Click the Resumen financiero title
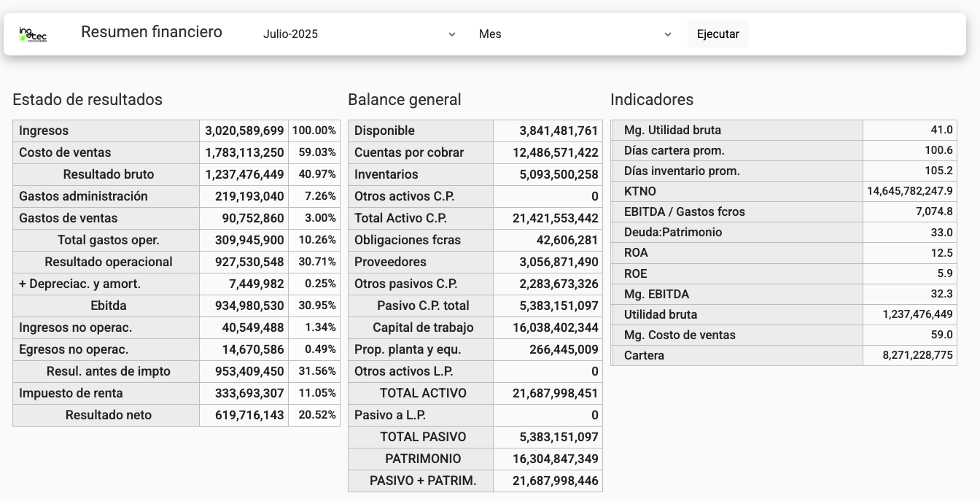The height and width of the screenshot is (501, 980). pos(152,32)
